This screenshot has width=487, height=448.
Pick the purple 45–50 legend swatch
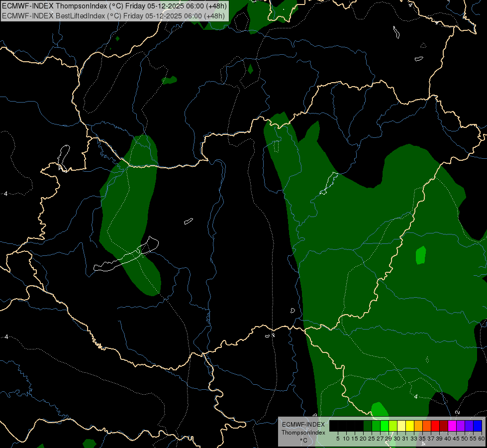pyautogui.click(x=461, y=426)
